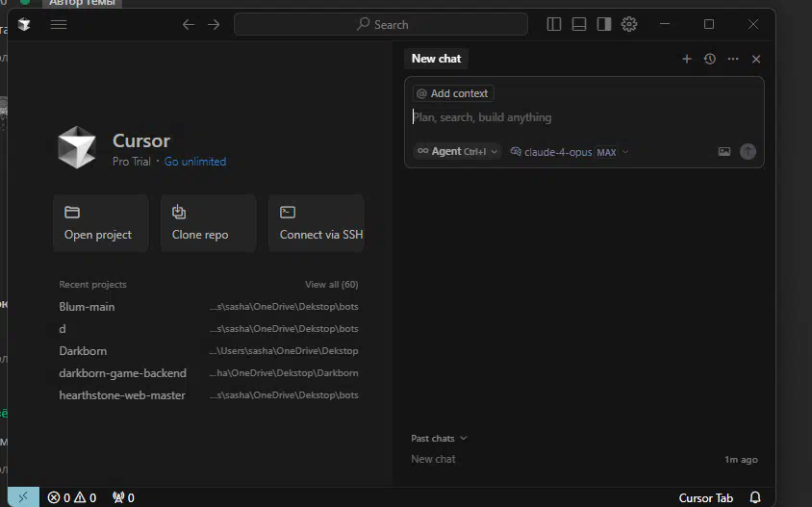Open Cursor settings gear
This screenshot has width=812, height=507.
tap(628, 24)
